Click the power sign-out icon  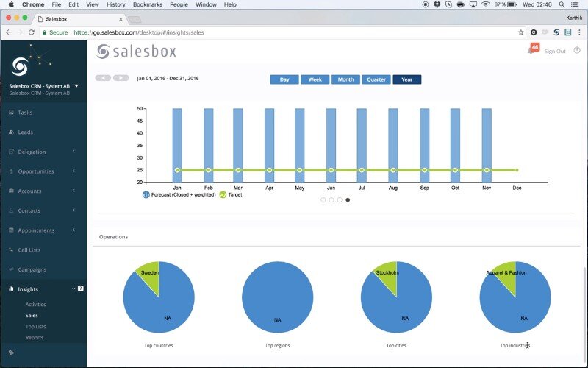[577, 51]
